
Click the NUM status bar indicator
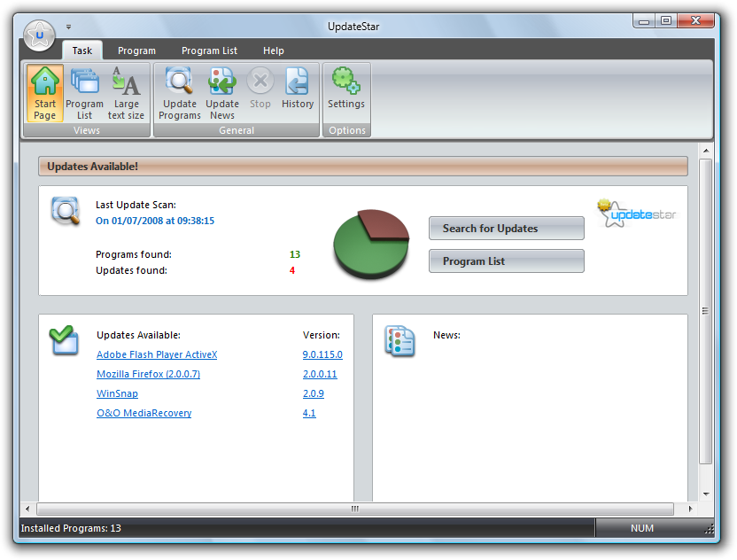click(642, 528)
